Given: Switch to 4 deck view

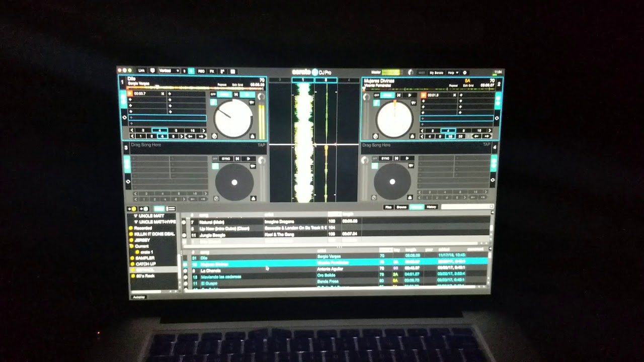Looking at the screenshot, I should pos(191,71).
